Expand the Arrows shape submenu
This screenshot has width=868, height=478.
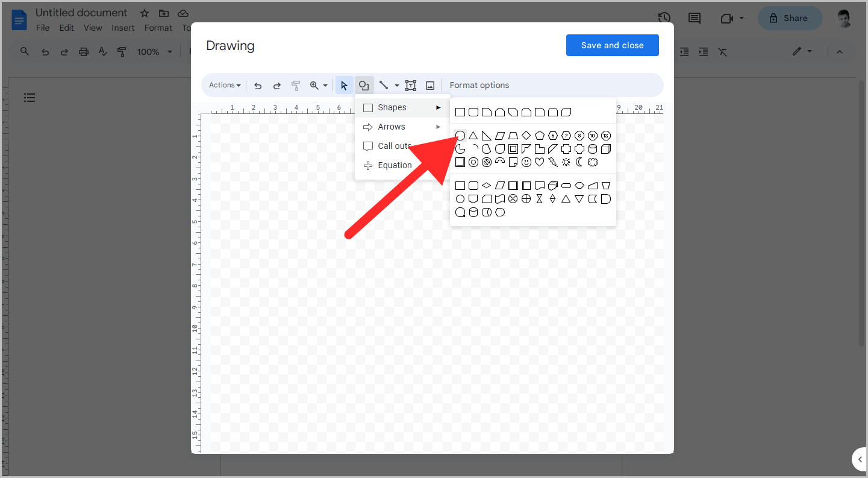(391, 127)
